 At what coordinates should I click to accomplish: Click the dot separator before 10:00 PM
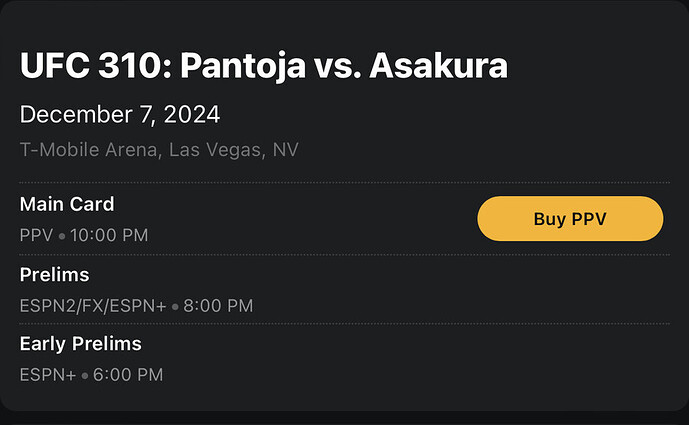coord(61,237)
